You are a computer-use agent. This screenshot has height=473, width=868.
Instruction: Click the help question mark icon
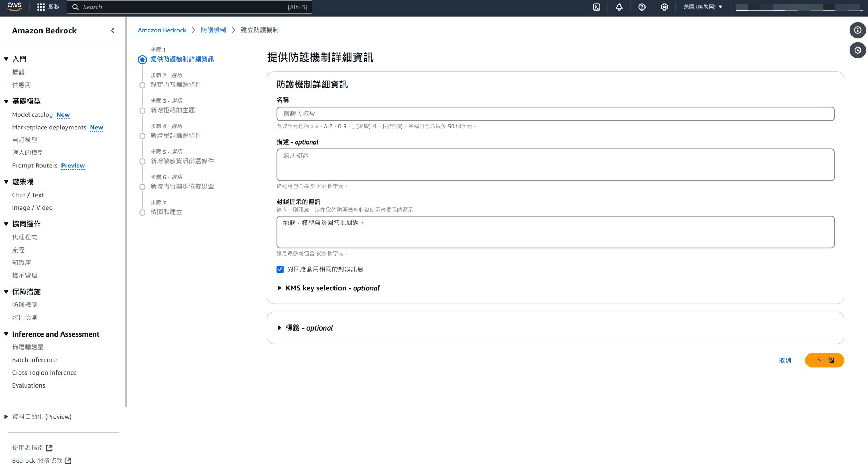[642, 7]
